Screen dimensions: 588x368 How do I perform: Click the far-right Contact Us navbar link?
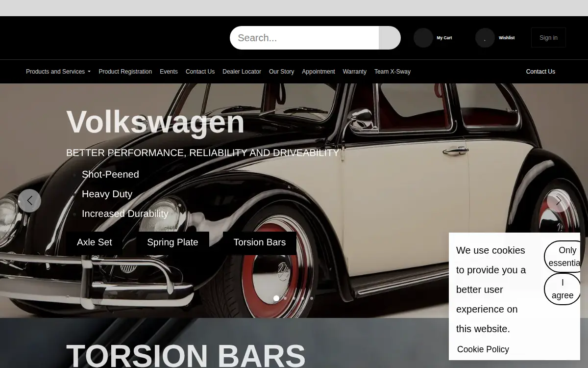coord(540,72)
